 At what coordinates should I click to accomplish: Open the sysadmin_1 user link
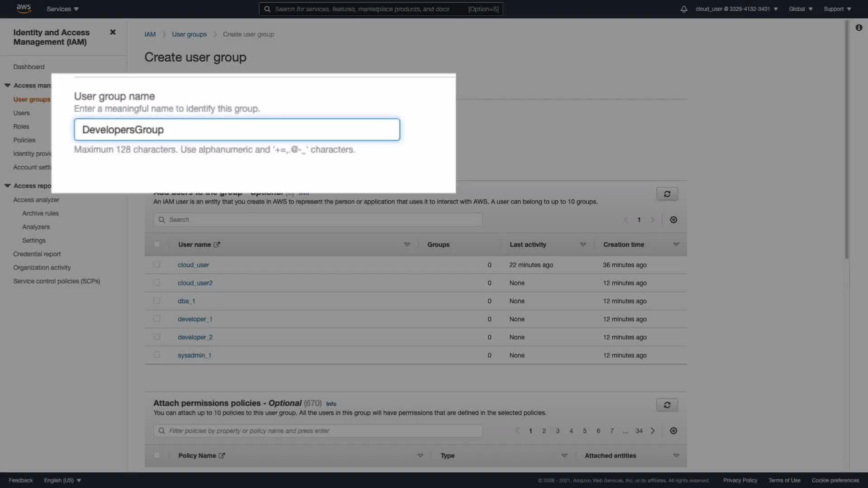(194, 355)
